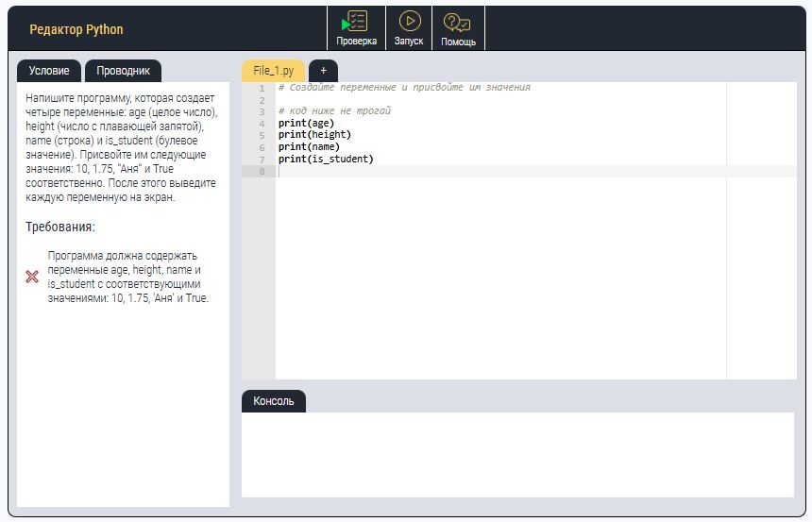Image resolution: width=812 pixels, height=522 pixels.
Task: Click line number 3 in the editor gutter
Action: (x=262, y=111)
